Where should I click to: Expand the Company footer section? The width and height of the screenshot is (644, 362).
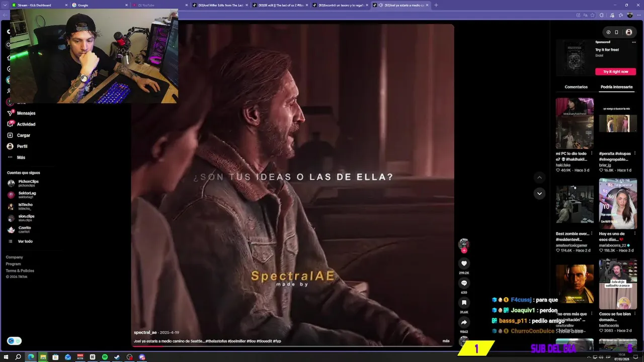point(14,257)
